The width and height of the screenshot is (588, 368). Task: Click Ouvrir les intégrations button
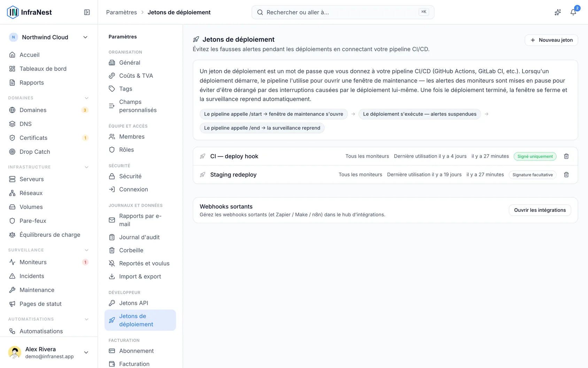(540, 210)
